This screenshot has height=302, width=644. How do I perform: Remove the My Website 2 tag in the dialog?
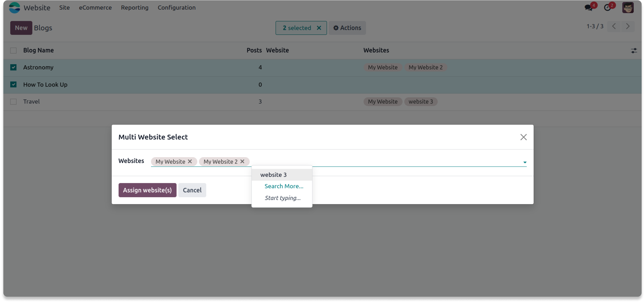click(242, 161)
